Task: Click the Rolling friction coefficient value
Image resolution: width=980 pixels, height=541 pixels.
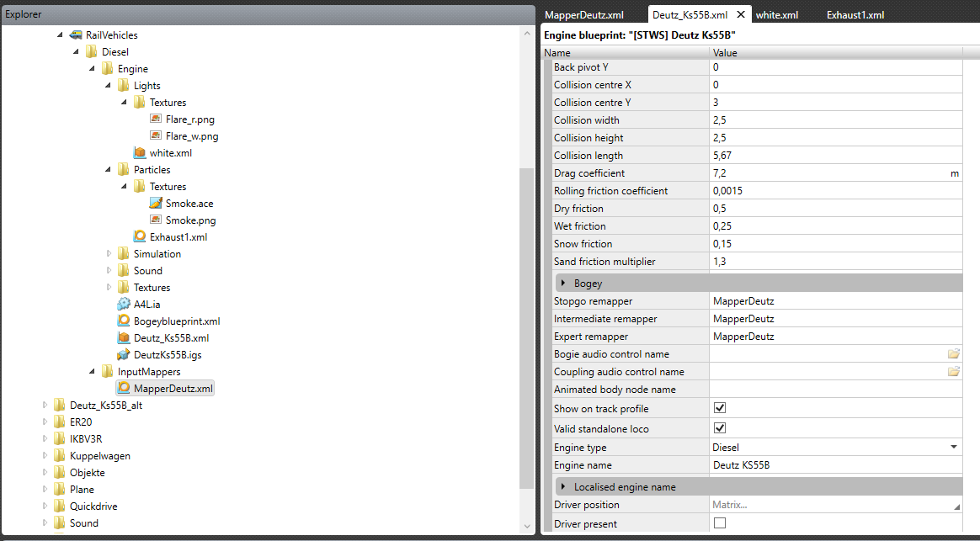Action: click(x=836, y=190)
